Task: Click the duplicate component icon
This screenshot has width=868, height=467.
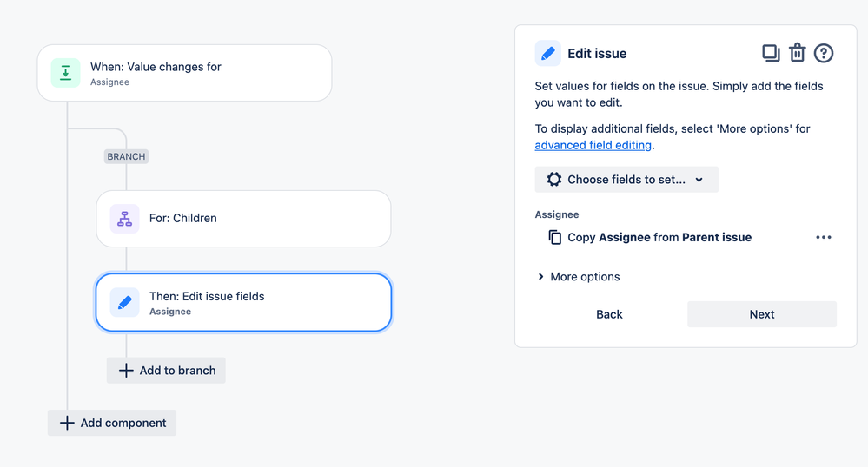Action: [x=771, y=53]
